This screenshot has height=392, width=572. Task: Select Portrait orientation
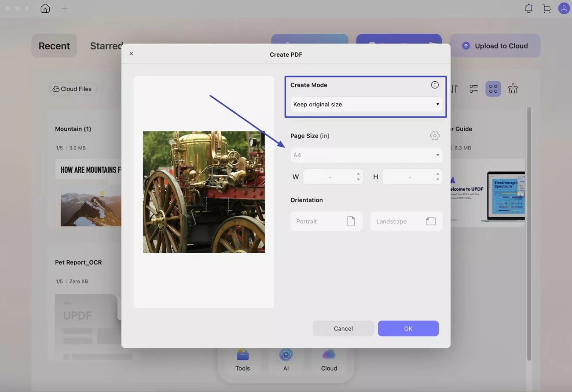326,221
